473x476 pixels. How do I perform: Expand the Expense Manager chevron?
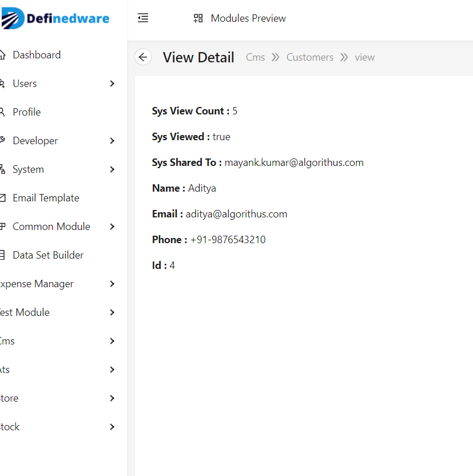(112, 284)
